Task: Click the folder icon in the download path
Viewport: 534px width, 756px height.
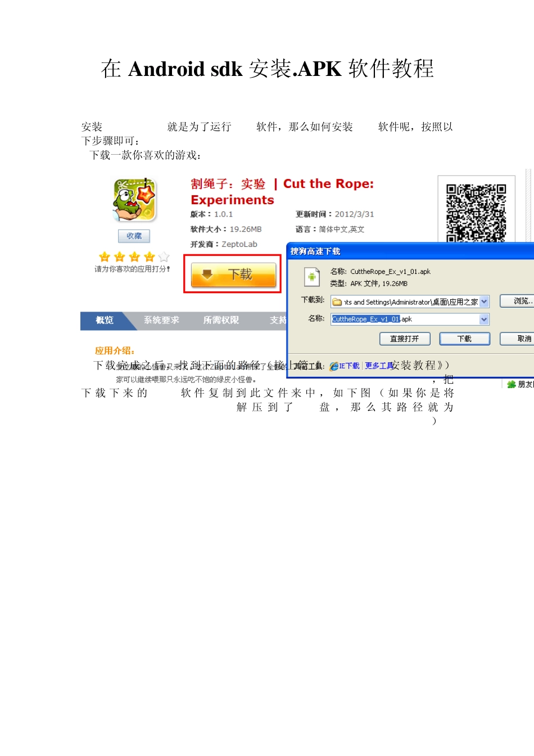Action: click(x=337, y=302)
